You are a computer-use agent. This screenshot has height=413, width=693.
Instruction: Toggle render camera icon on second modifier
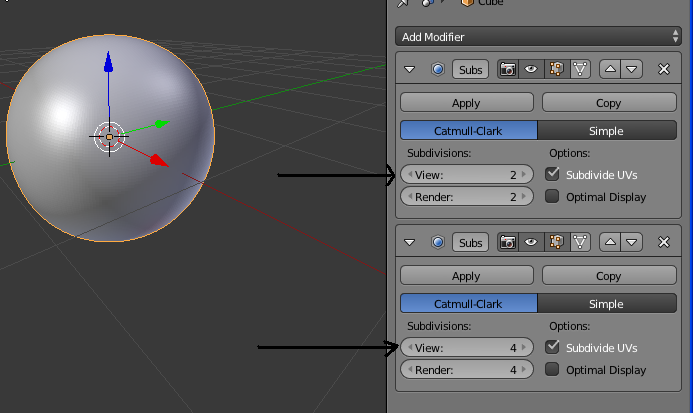coord(508,242)
